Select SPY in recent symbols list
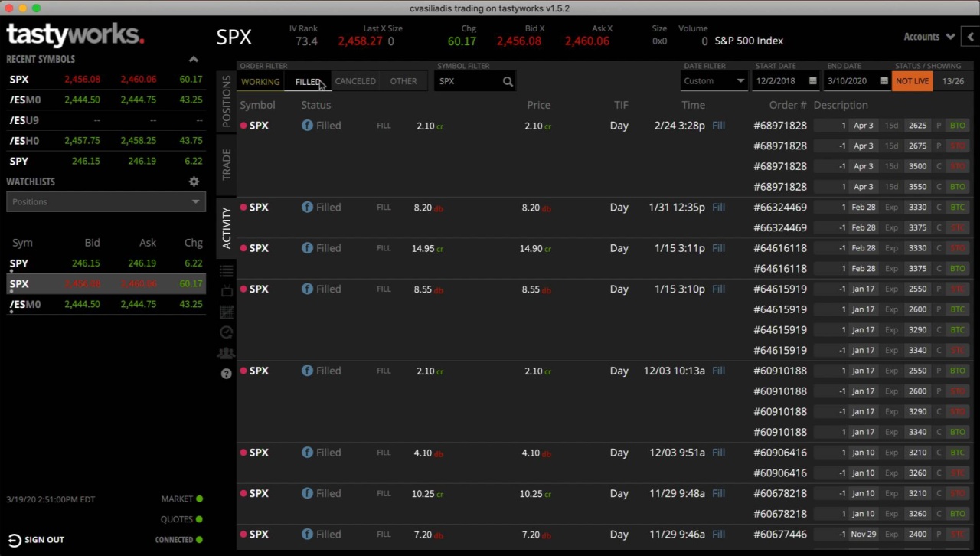The image size is (980, 556). 106,161
